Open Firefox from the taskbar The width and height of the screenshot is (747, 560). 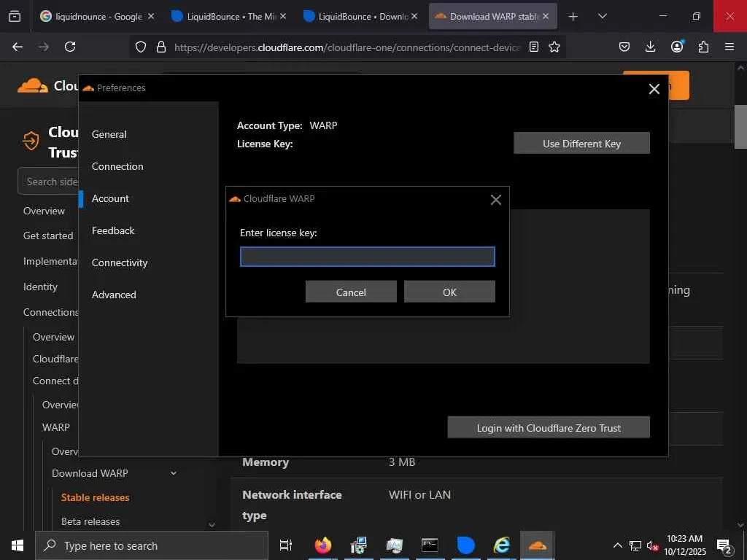322,545
